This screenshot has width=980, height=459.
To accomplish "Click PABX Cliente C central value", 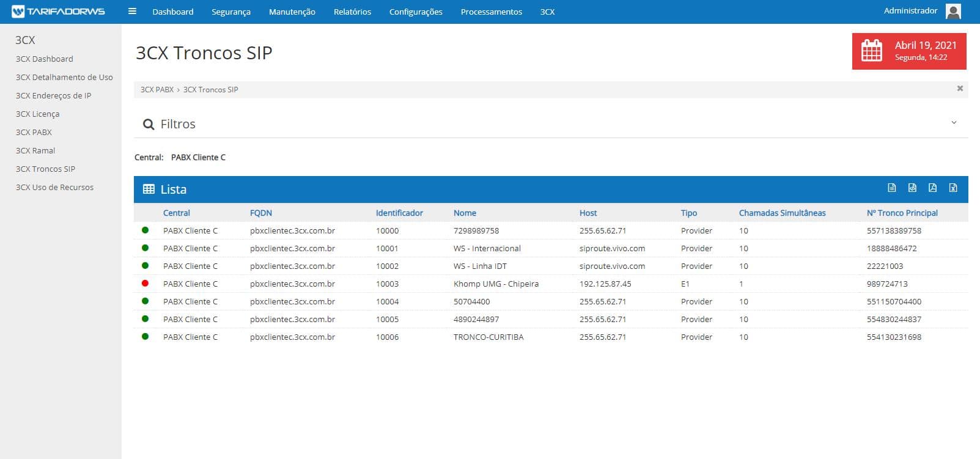I will pyautogui.click(x=198, y=157).
